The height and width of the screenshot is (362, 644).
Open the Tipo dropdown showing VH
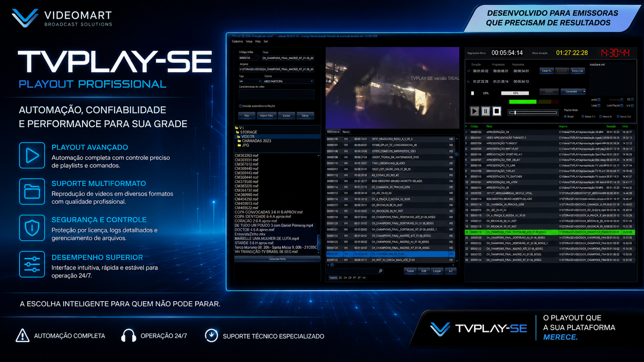click(x=250, y=81)
